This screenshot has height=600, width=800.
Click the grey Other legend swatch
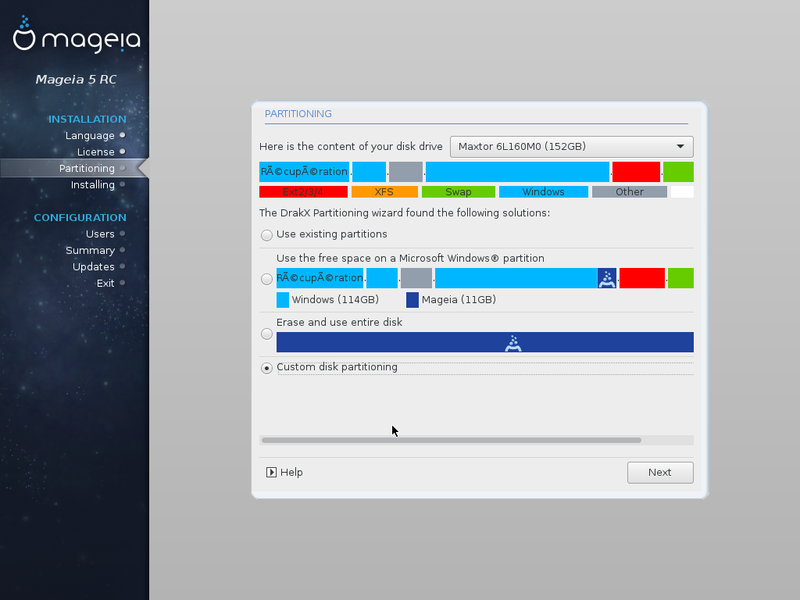(629, 192)
